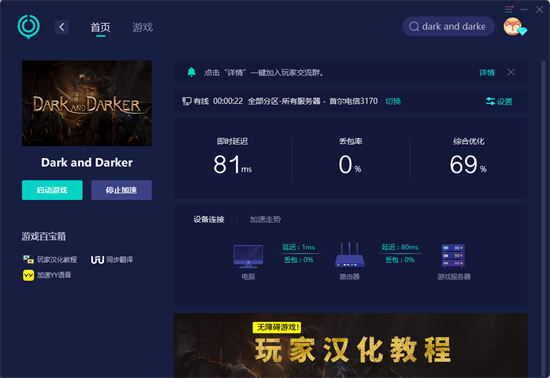Close the accelerator window

coord(539,9)
